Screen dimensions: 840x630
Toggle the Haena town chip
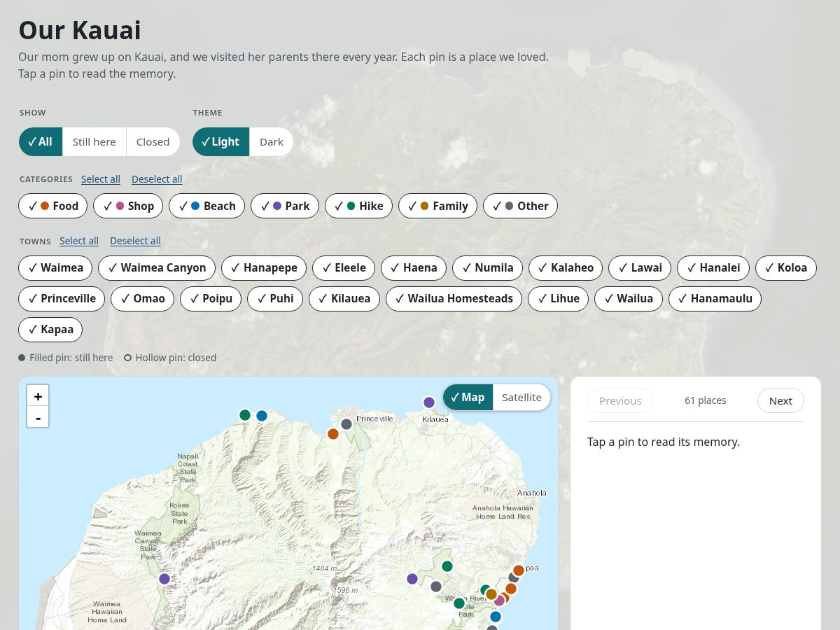tap(414, 267)
